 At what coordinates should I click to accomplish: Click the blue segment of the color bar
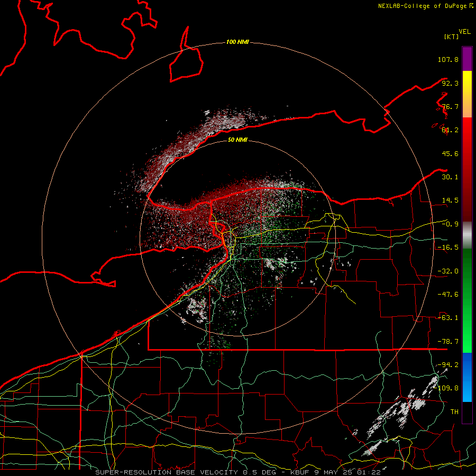pyautogui.click(x=467, y=377)
